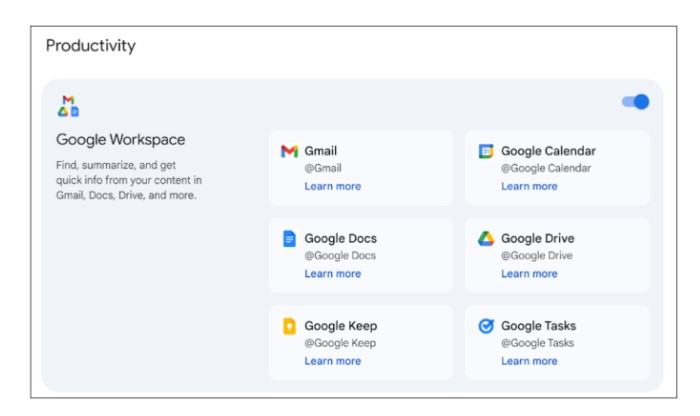Viewport: 700px width, 416px height.
Task: Click the Workspace description starting 'Find, summarize'
Action: (129, 180)
